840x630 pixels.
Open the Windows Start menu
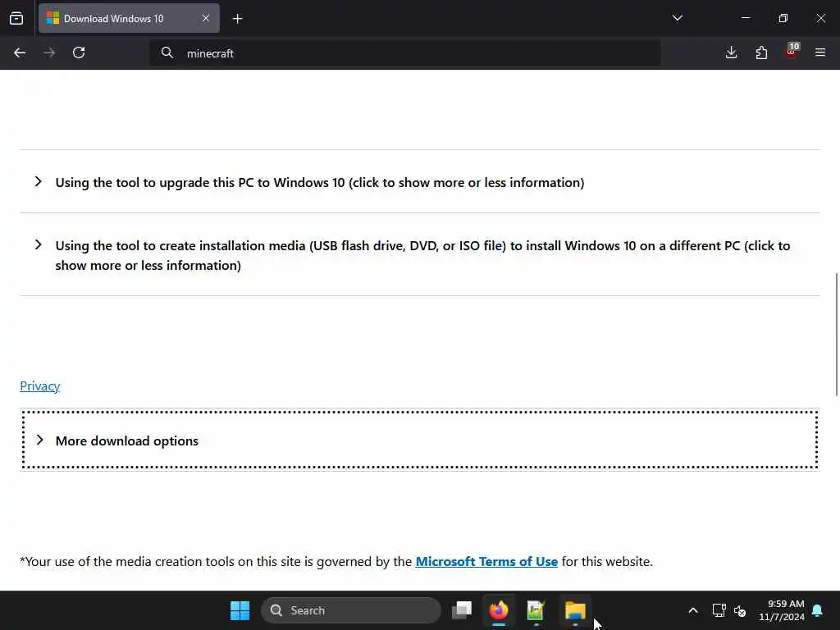coord(240,610)
